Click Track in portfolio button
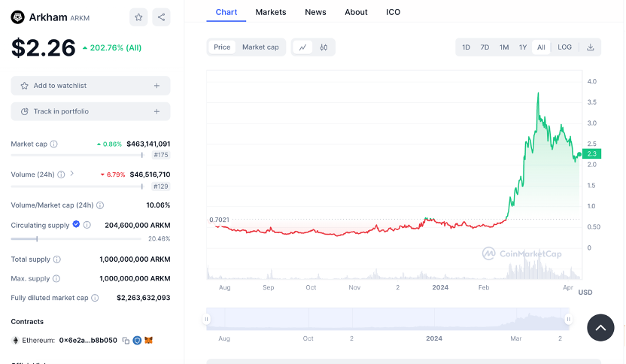Viewport: 626px width, 364px height. coord(90,111)
